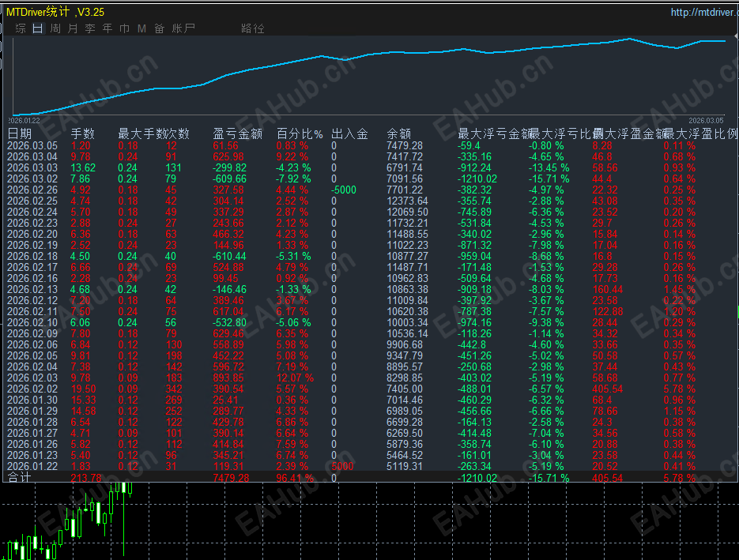Click the 5000 deposit on 2026.01.22
The width and height of the screenshot is (739, 560).
tap(343, 466)
